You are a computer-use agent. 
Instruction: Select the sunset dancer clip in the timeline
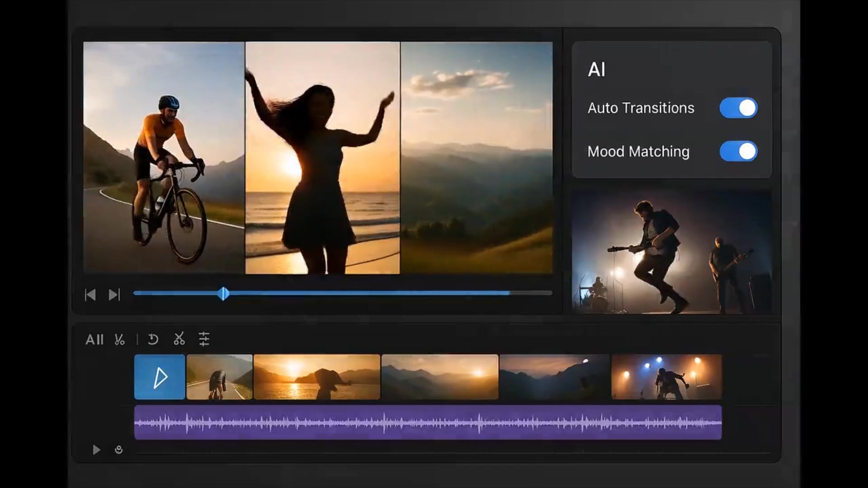click(x=316, y=376)
